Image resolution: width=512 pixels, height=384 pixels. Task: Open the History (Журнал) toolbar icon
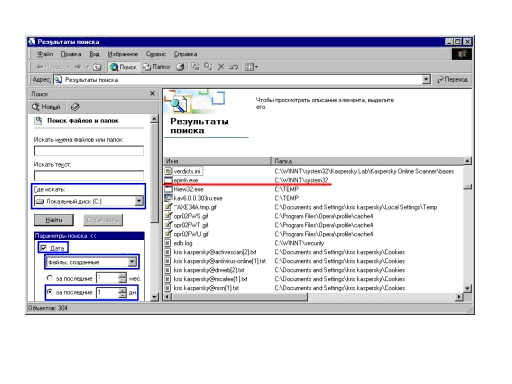click(180, 67)
